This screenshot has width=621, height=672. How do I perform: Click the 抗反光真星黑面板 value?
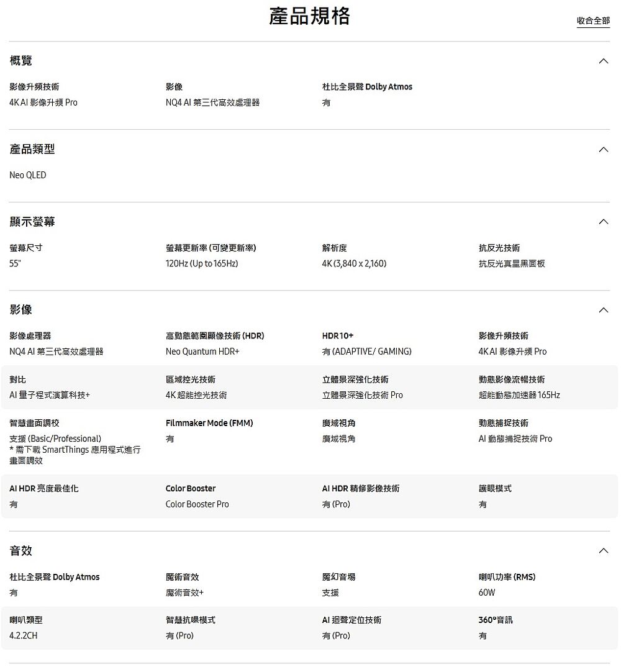coord(512,263)
